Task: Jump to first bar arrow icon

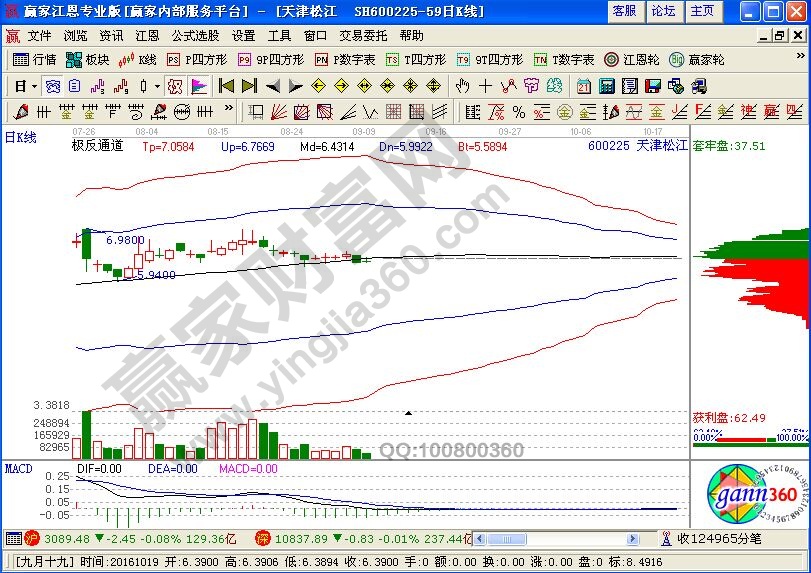Action: point(226,86)
